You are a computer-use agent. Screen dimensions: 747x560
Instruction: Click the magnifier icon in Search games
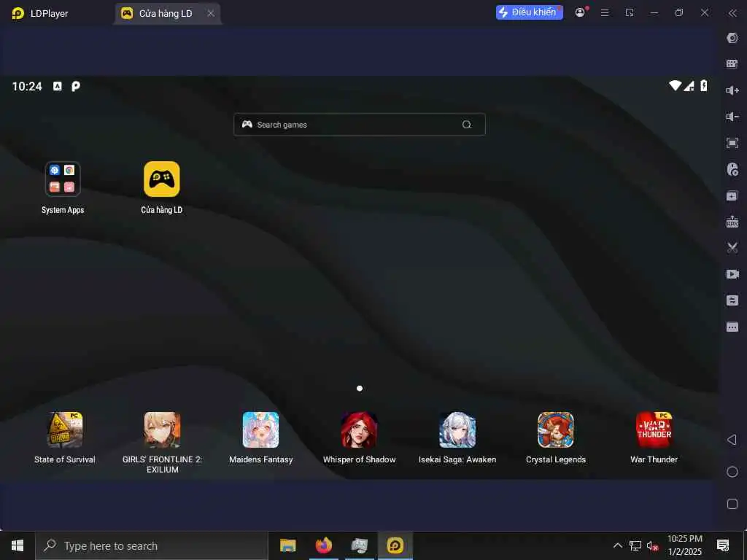(467, 124)
